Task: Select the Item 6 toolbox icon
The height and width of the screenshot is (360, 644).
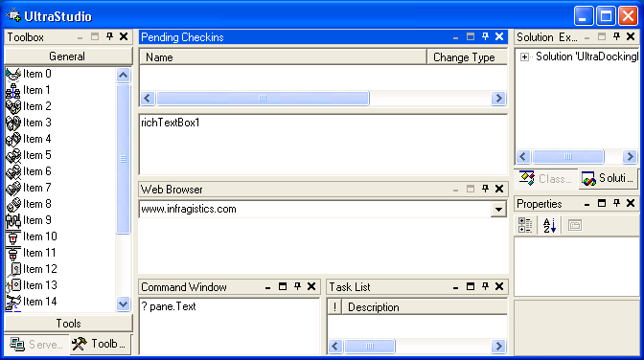Action: coord(13,171)
